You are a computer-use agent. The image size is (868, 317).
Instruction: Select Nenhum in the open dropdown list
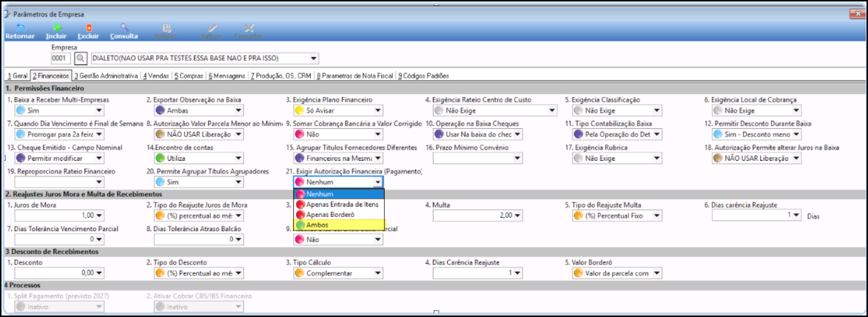pyautogui.click(x=339, y=194)
